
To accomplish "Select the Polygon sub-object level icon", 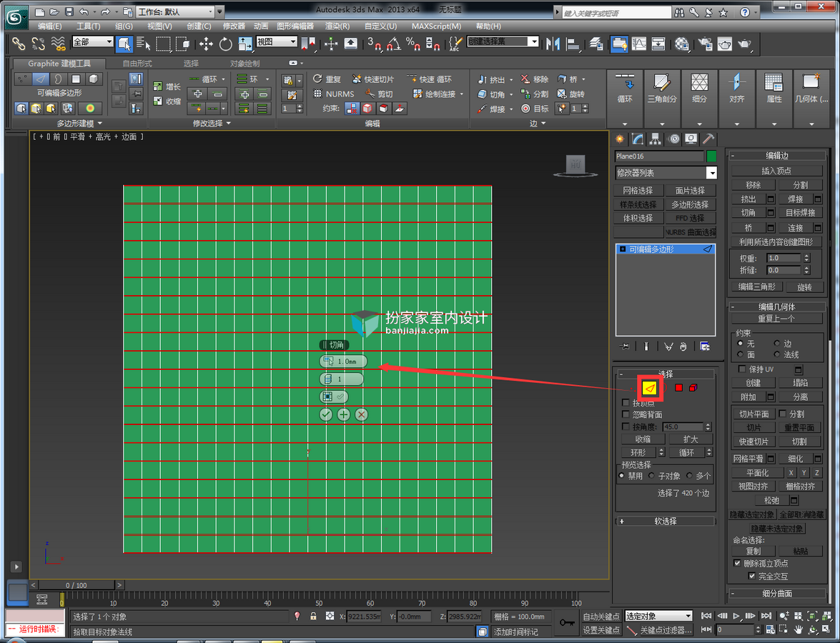I will 678,388.
